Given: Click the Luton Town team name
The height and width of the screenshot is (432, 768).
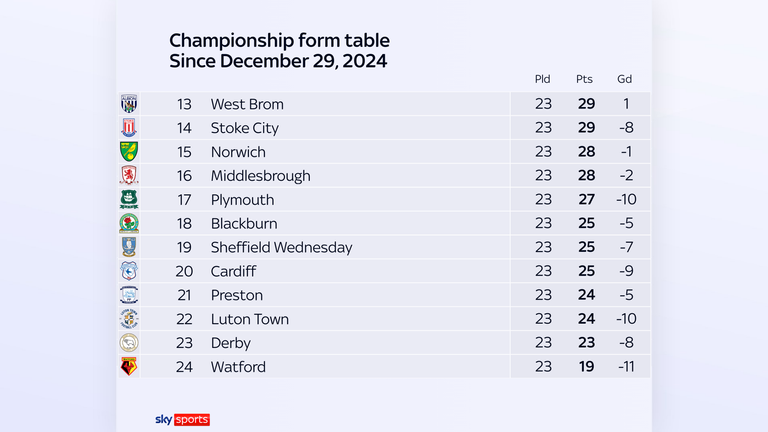Looking at the screenshot, I should pyautogui.click(x=250, y=319).
